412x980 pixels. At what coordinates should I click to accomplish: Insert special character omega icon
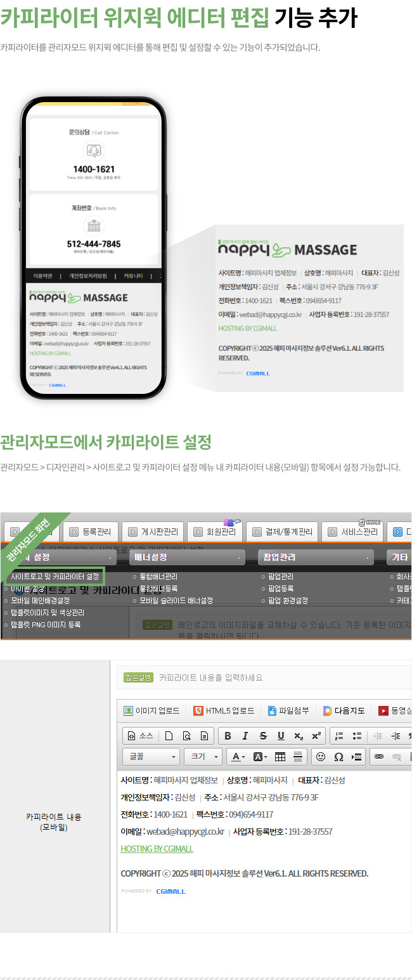(x=338, y=757)
